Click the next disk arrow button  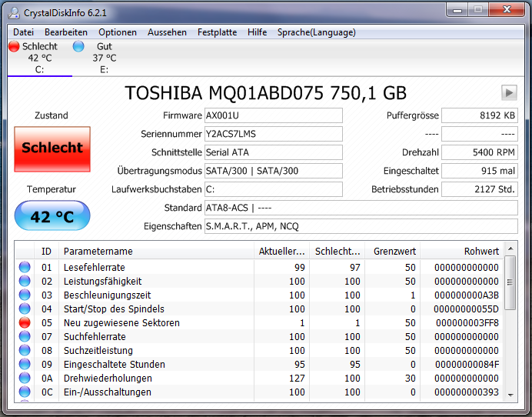[x=509, y=92]
